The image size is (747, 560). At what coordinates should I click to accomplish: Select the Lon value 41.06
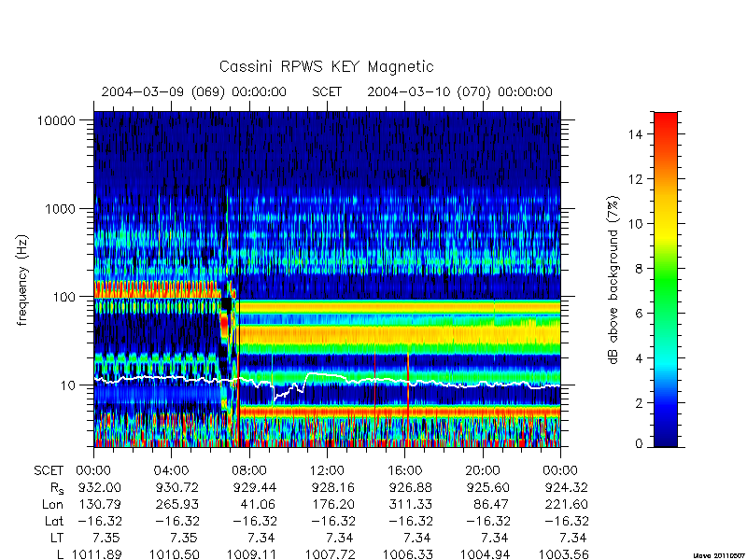259,504
